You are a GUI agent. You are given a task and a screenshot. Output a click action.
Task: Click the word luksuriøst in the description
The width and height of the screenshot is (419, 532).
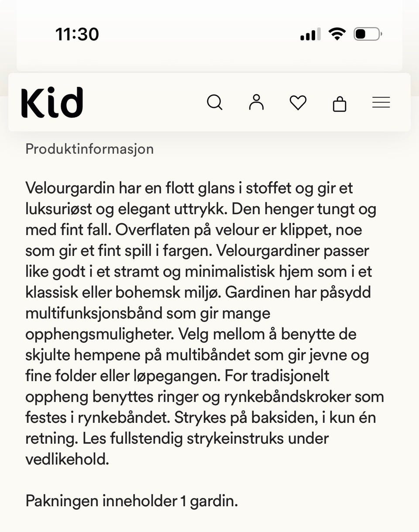coord(59,210)
